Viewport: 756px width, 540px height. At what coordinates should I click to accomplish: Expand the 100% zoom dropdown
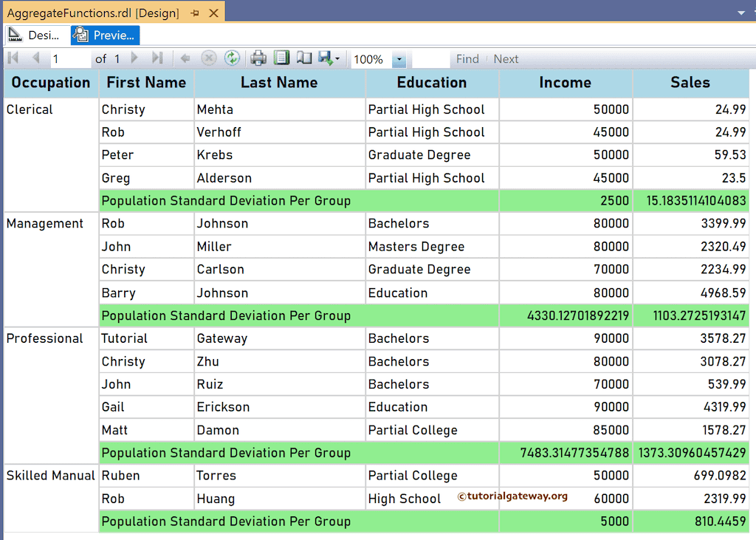pyautogui.click(x=399, y=59)
